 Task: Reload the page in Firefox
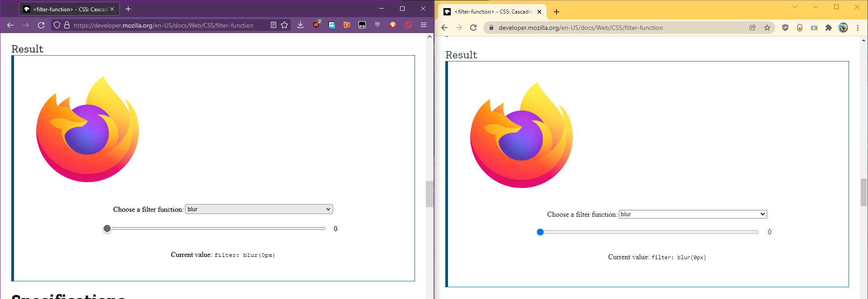41,25
